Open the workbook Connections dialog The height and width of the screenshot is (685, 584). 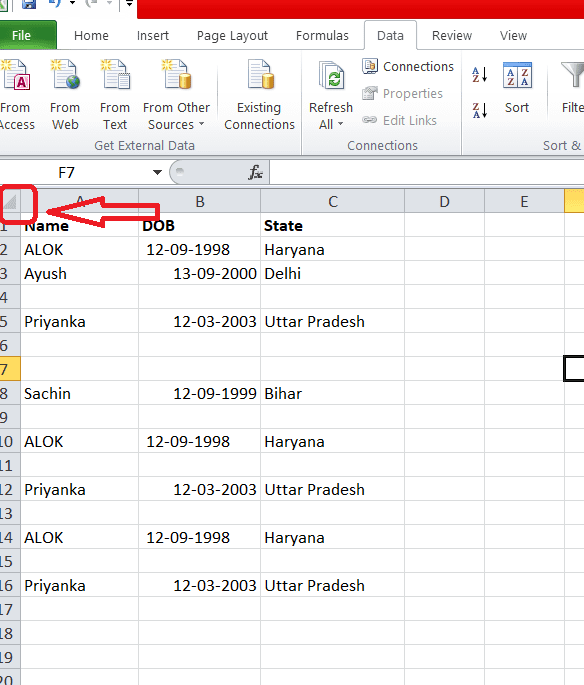(408, 66)
